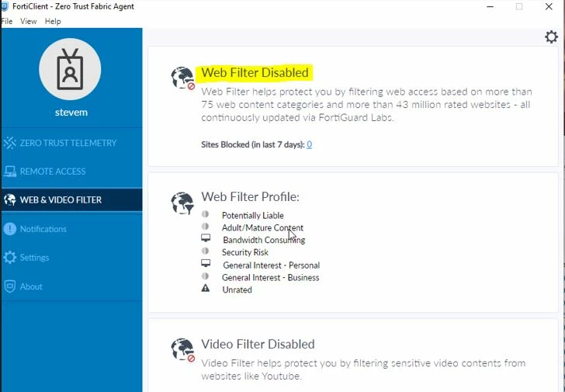Click the Web Filter Disabled globe icon
565x392 pixels.
tap(183, 78)
